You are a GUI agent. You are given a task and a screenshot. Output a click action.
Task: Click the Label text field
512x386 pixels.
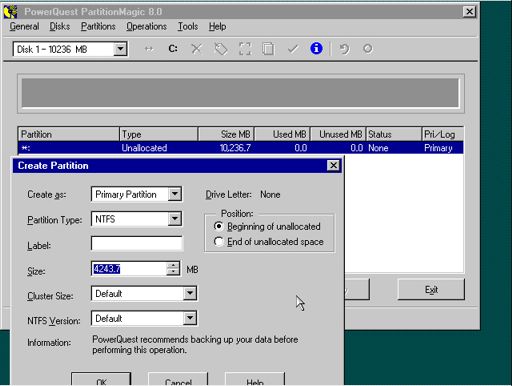137,244
